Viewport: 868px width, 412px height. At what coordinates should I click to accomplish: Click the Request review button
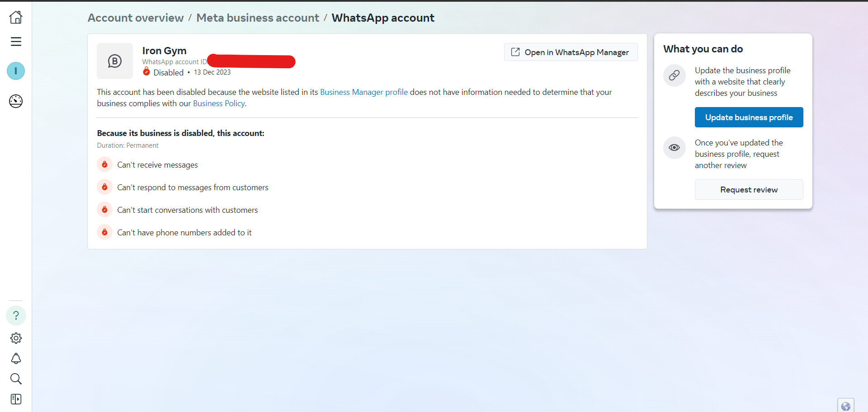749,190
